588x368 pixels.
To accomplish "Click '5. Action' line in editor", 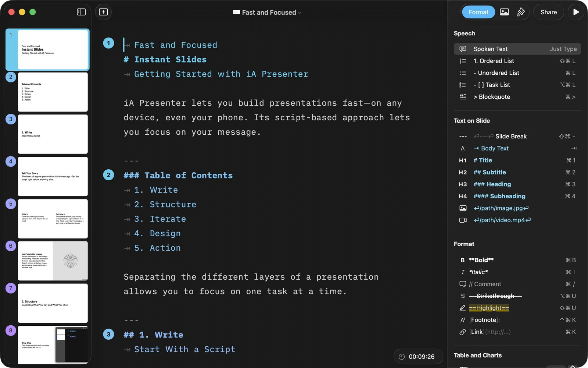I will 157,248.
